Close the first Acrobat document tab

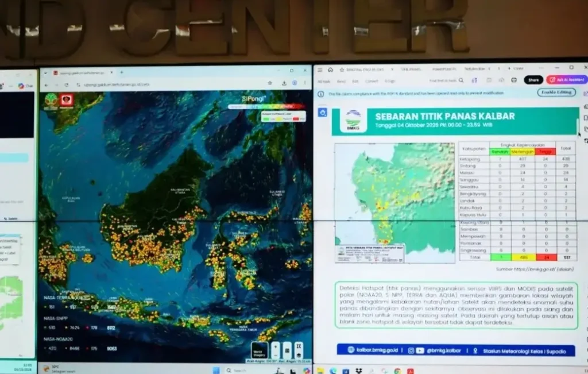click(x=392, y=70)
